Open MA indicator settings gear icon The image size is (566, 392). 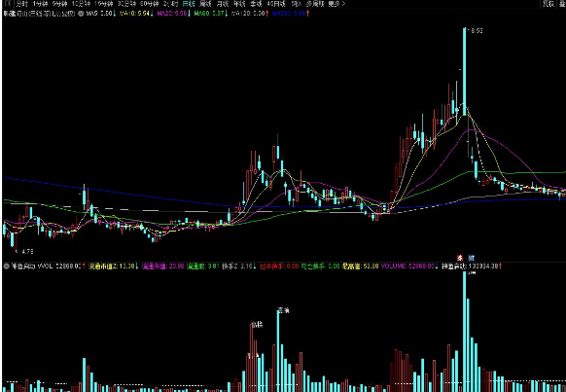point(81,14)
